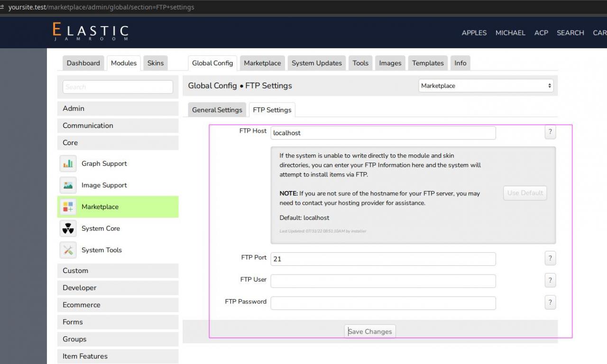This screenshot has height=364, width=607.
Task: Go to the Skins tab
Action: [156, 63]
